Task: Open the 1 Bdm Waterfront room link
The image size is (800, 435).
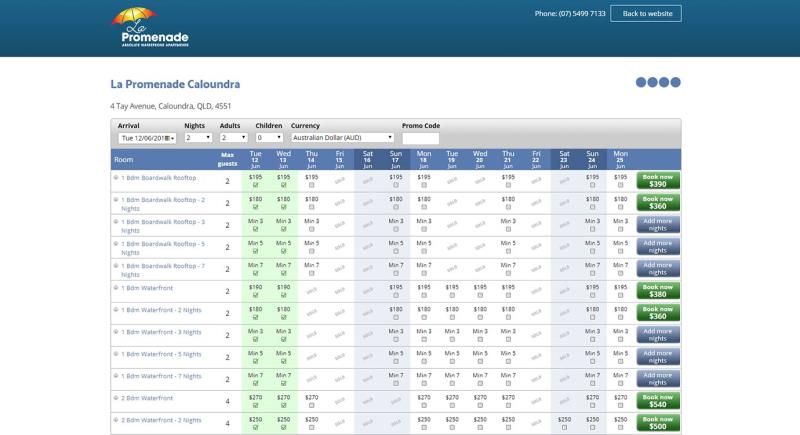Action: tap(147, 288)
